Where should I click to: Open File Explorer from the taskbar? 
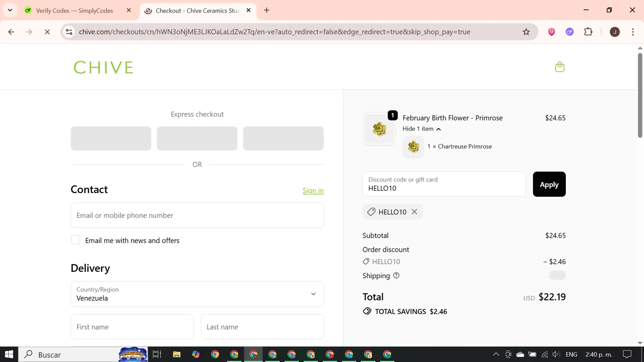point(176,354)
